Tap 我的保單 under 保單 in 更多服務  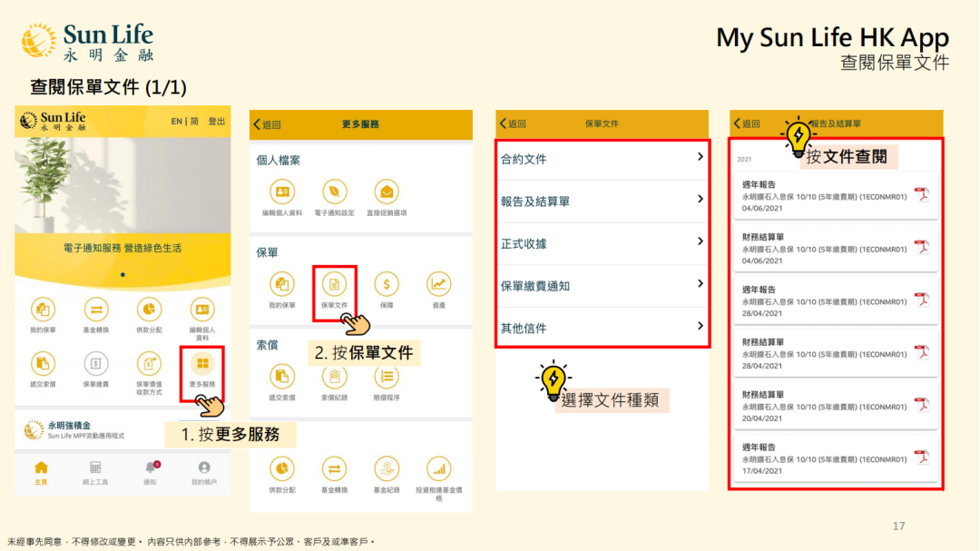[282, 284]
